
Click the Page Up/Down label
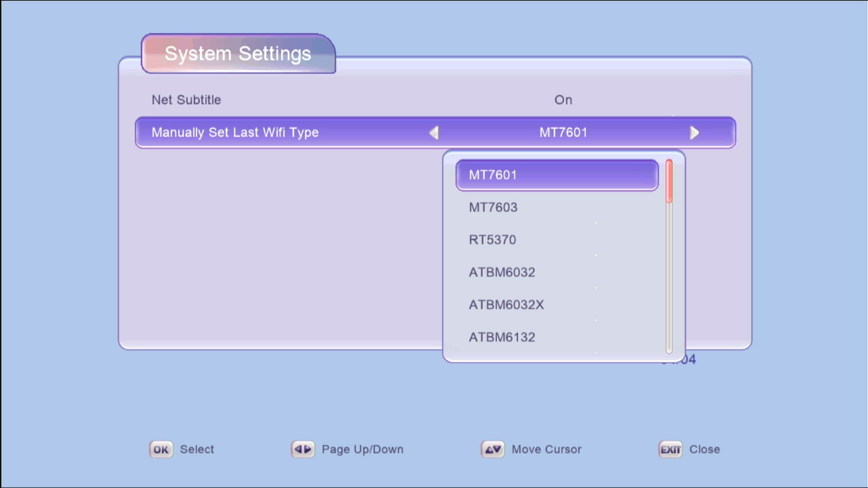point(362,449)
